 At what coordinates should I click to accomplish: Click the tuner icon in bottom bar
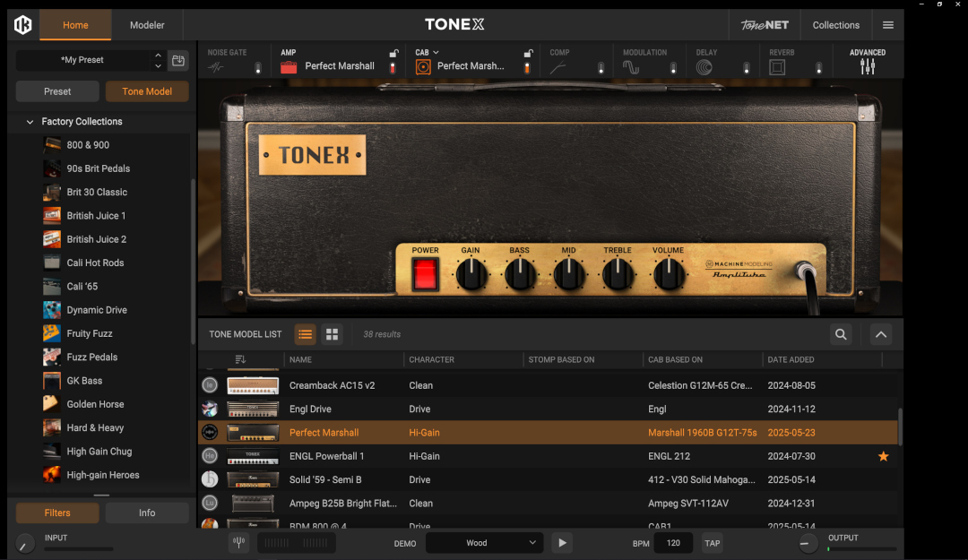239,543
